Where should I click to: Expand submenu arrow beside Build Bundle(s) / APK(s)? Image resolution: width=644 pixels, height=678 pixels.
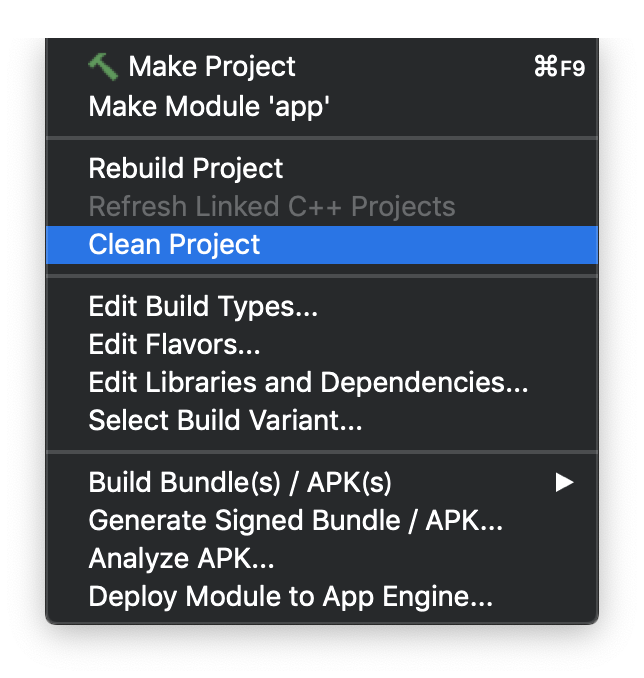click(564, 483)
